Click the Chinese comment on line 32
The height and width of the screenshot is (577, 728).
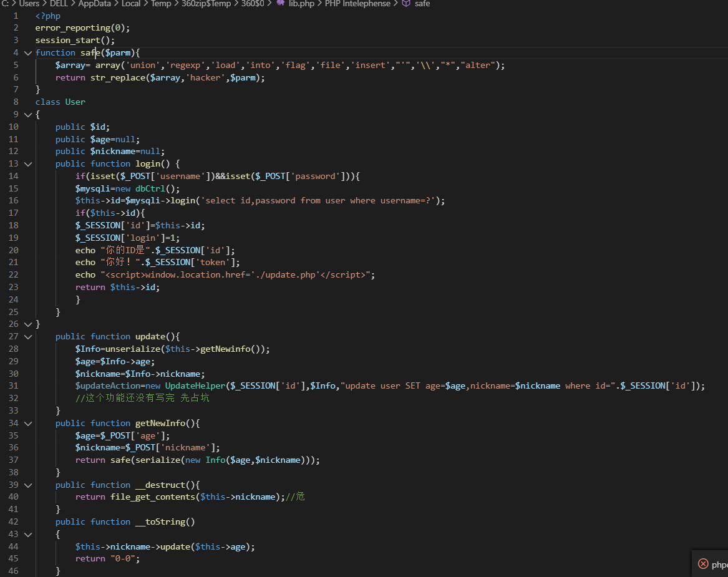(x=142, y=398)
